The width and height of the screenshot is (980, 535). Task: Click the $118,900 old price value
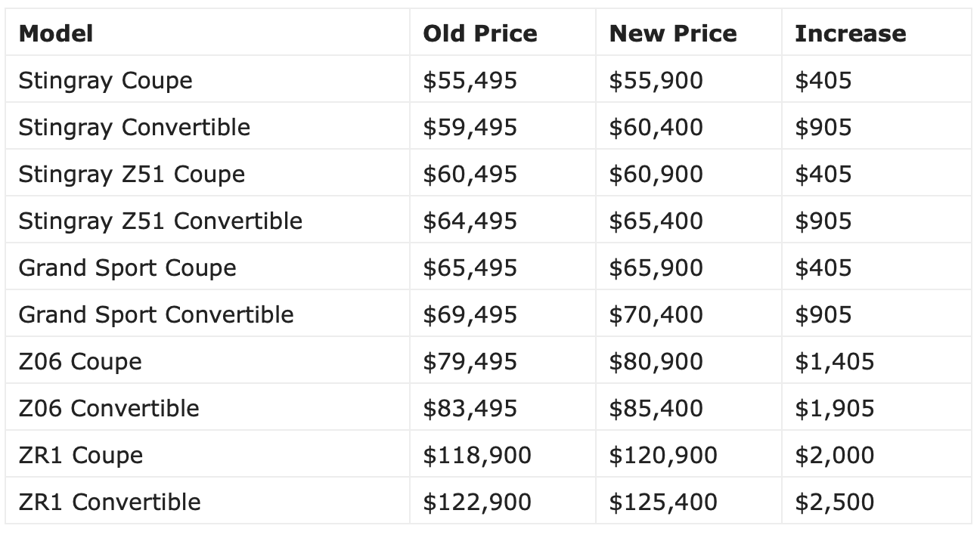[476, 456]
